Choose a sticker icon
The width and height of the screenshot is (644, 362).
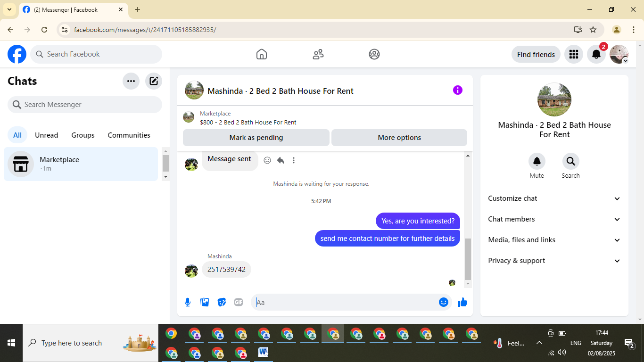click(x=222, y=302)
